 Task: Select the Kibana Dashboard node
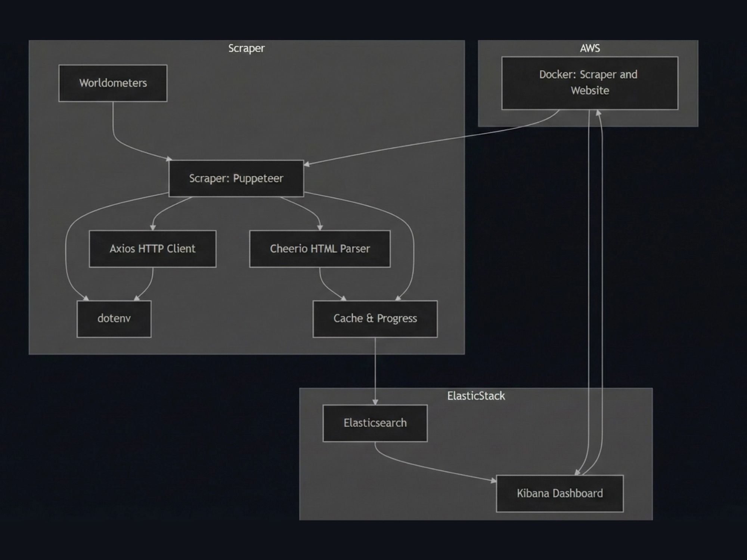click(560, 493)
